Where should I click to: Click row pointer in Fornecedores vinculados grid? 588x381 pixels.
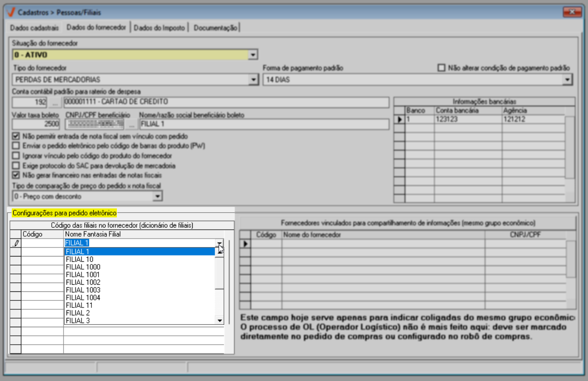(245, 244)
